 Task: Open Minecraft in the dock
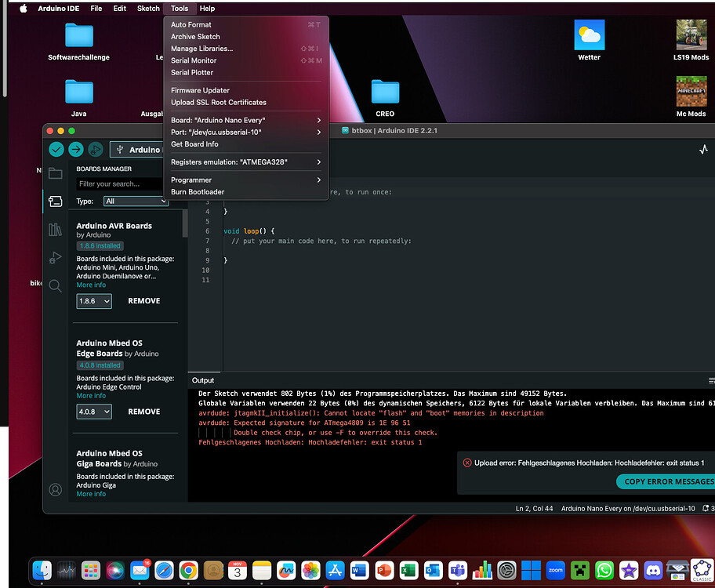(580, 570)
